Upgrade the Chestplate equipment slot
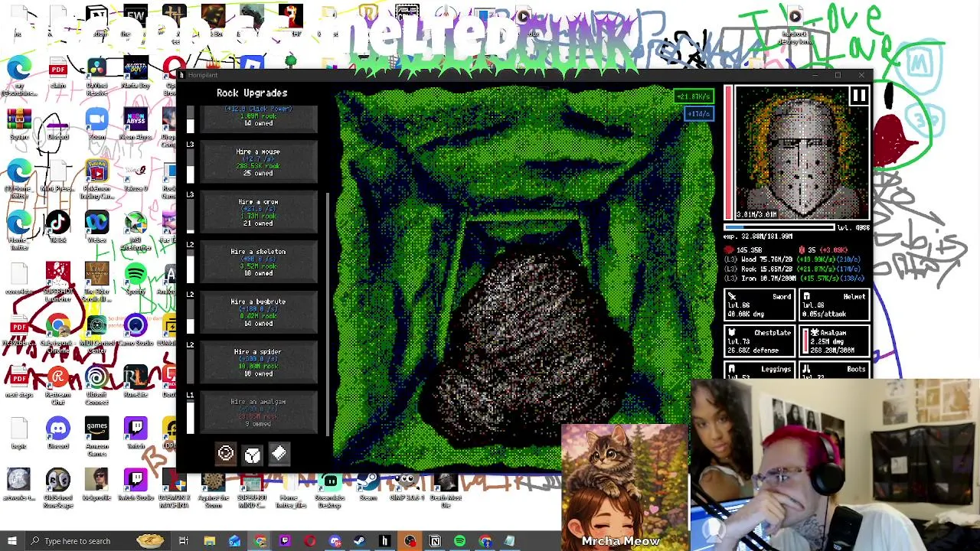The image size is (980, 551). click(760, 341)
